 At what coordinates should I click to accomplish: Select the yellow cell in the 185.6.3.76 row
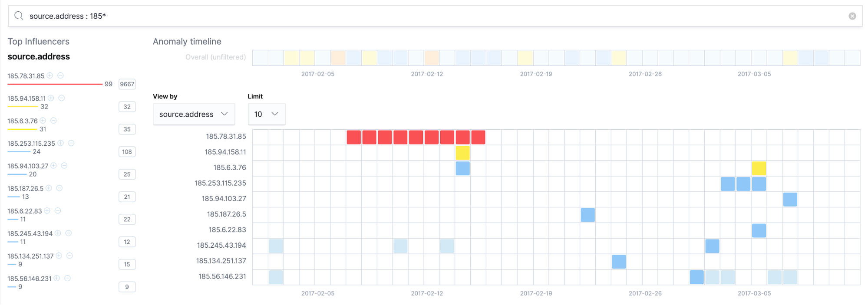pyautogui.click(x=759, y=168)
